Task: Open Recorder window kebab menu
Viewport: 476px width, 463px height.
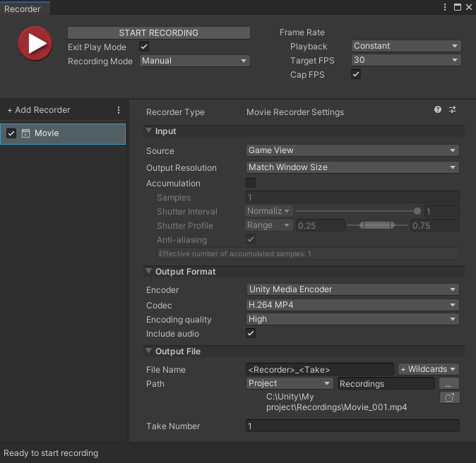Action: 445,7
